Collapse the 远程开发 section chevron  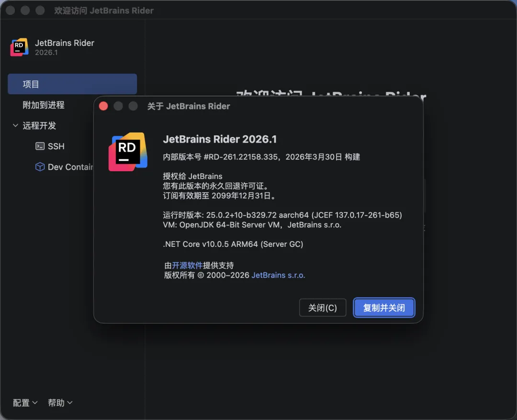coord(15,126)
